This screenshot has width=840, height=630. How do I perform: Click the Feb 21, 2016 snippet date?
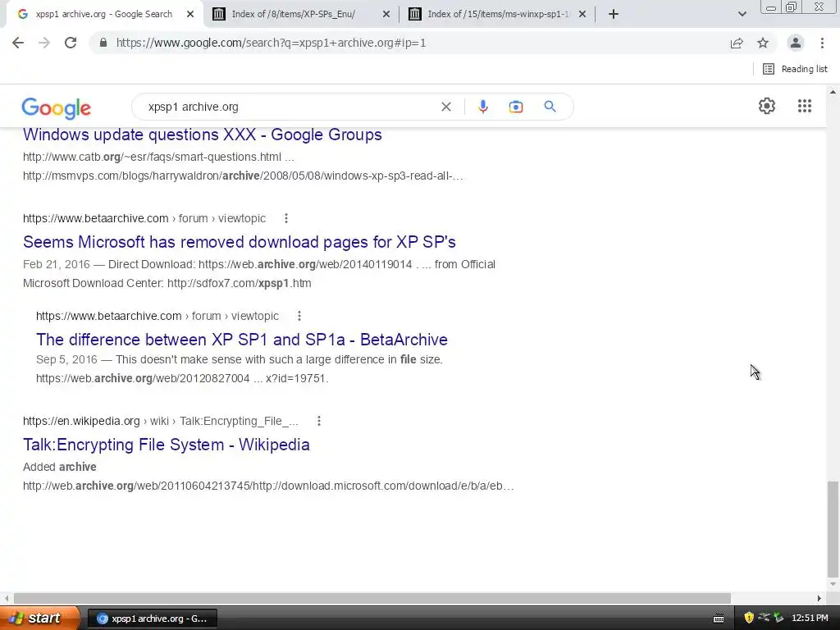point(57,264)
